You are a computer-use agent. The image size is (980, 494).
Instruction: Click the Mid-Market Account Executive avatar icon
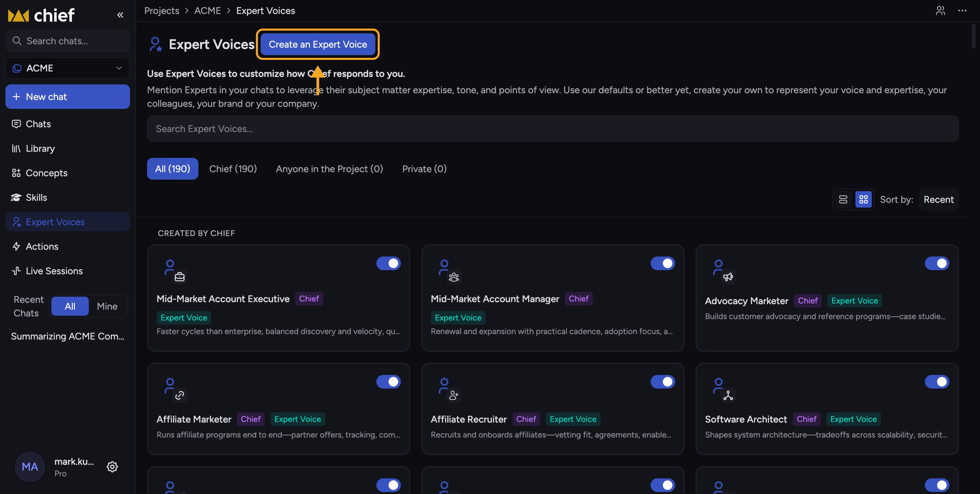click(x=175, y=271)
